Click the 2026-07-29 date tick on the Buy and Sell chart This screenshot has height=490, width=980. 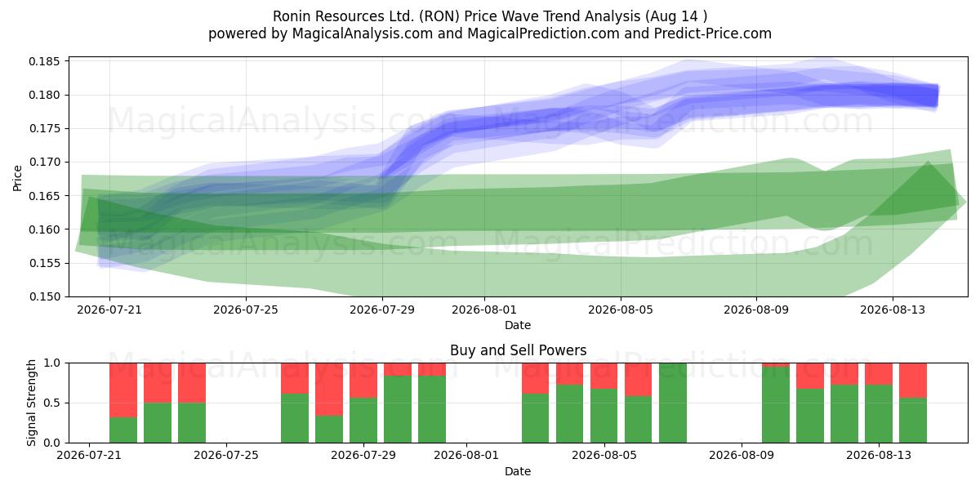[363, 457]
